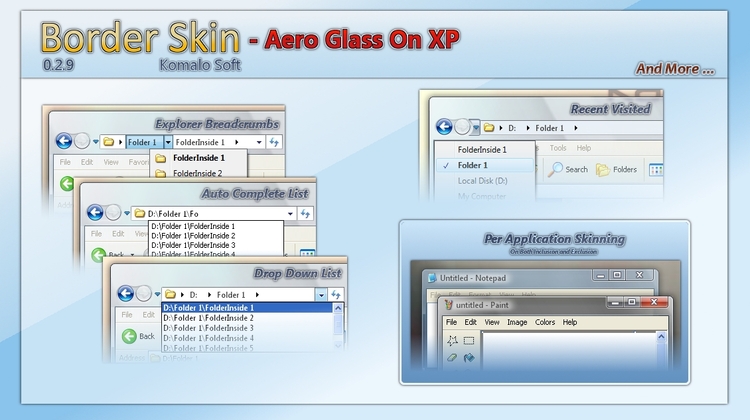The height and width of the screenshot is (420, 750).
Task: Click Folder 1 breadcrumb in Drop Down List window
Action: click(x=231, y=295)
